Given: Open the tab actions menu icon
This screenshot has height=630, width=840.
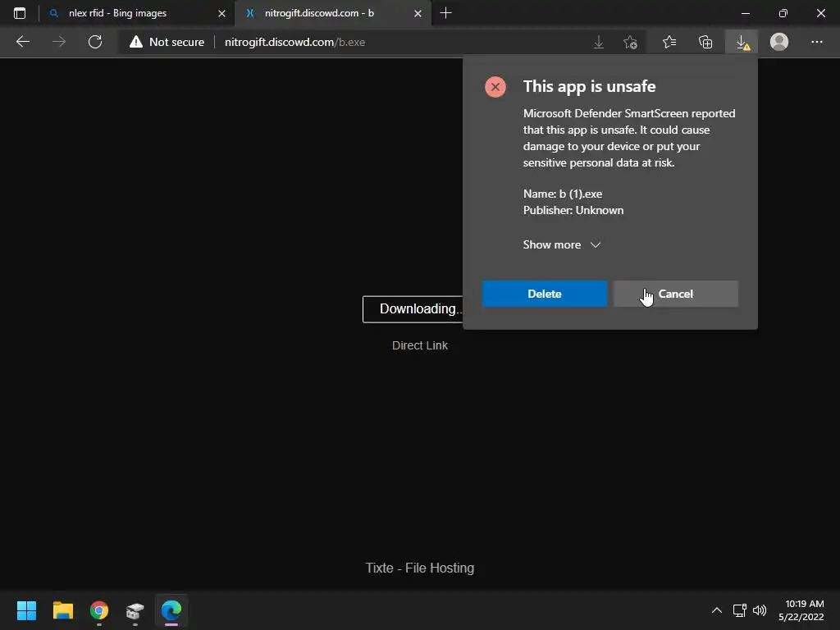Looking at the screenshot, I should (20, 13).
